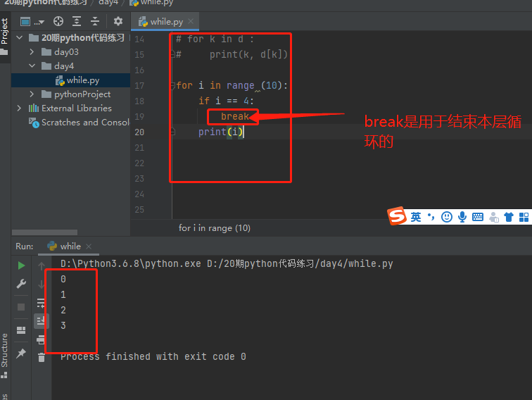Expand the pythonProject folder
The image size is (532, 400).
32,94
